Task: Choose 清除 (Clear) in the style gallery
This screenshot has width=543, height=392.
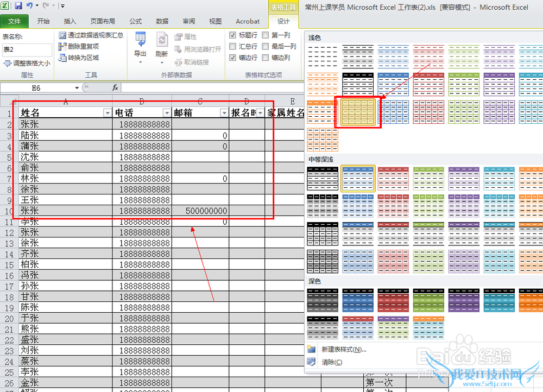Action: coord(331,362)
